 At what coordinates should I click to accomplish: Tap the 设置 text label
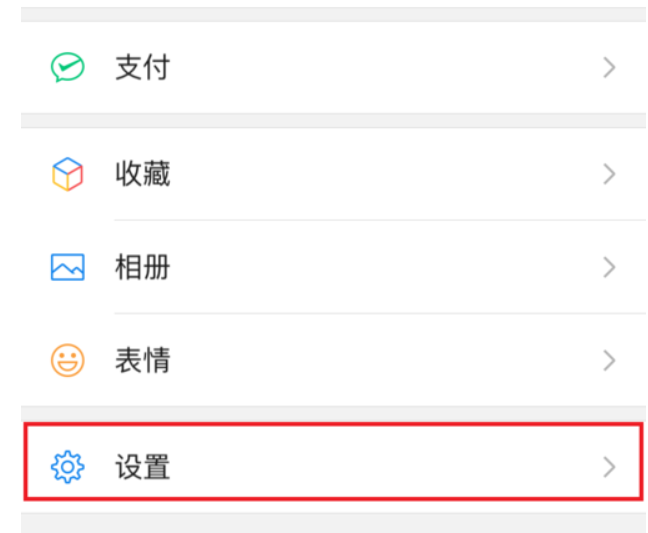point(143,467)
